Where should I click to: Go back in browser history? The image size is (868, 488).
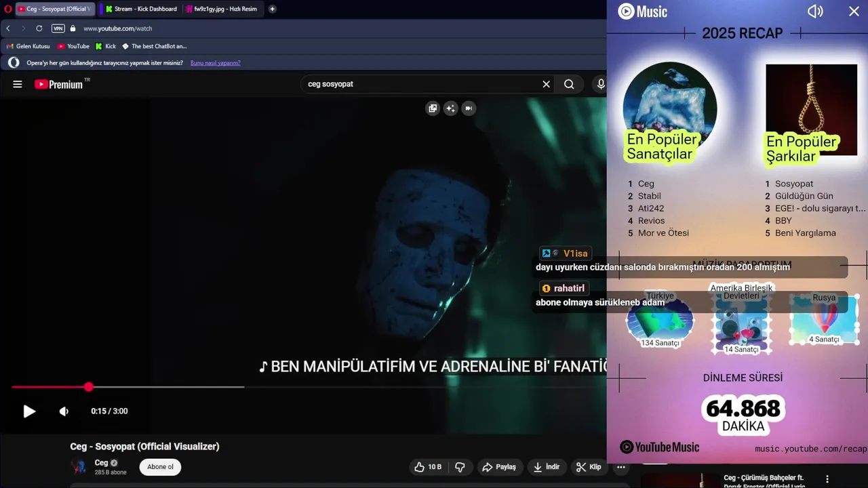click(x=8, y=28)
